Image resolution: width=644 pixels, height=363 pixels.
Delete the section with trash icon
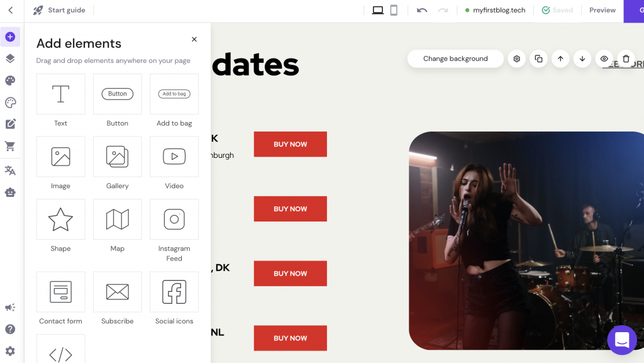(626, 59)
